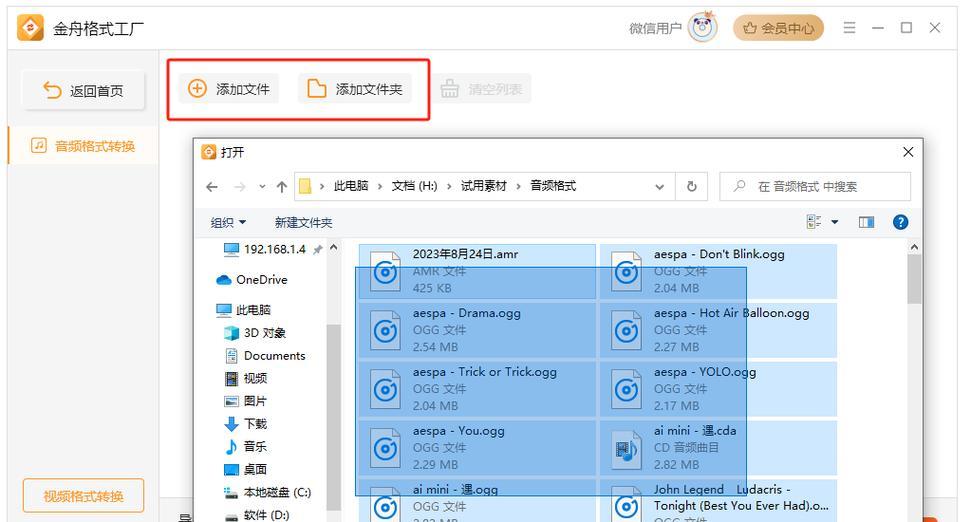This screenshot has height=522, width=971.
Task: Click the file list scrollbar thumb
Action: [914, 279]
